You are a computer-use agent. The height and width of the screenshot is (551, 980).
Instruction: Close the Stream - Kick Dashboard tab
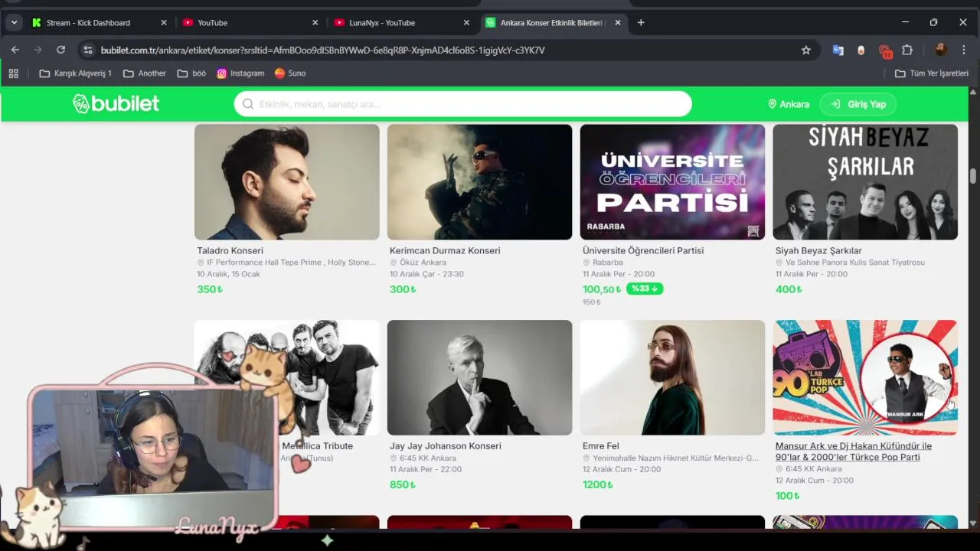163,22
